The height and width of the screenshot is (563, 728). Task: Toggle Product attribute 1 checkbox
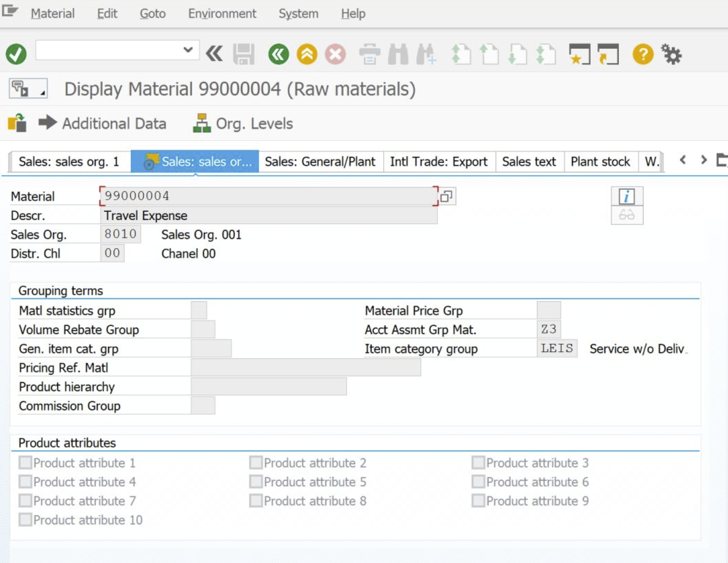pos(25,463)
